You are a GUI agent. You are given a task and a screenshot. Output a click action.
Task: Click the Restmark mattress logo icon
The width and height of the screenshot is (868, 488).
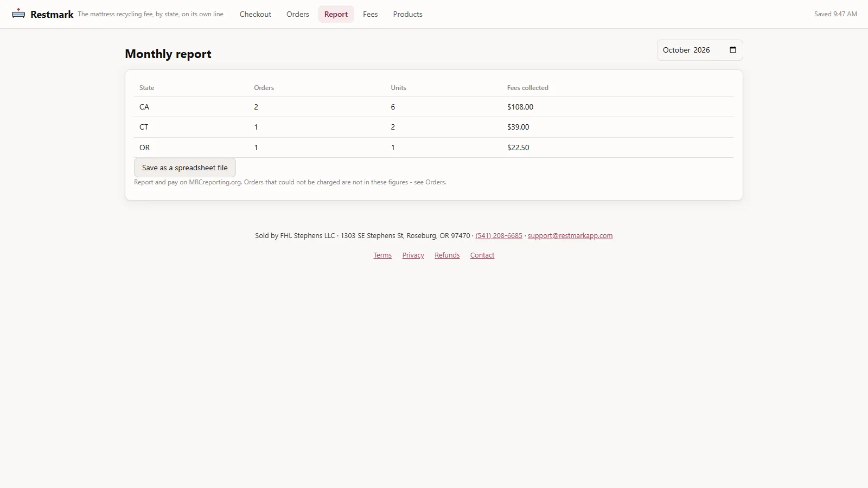coord(18,14)
